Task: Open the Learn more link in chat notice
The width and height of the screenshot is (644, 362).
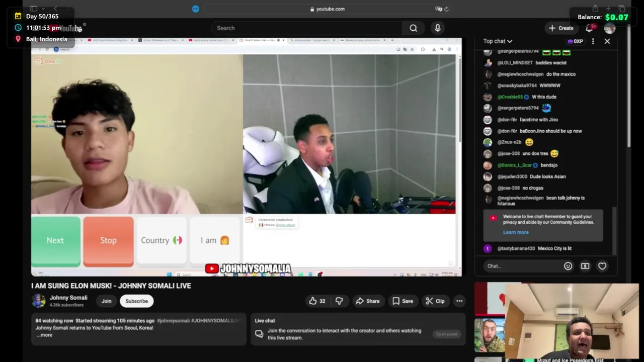Action: point(516,232)
